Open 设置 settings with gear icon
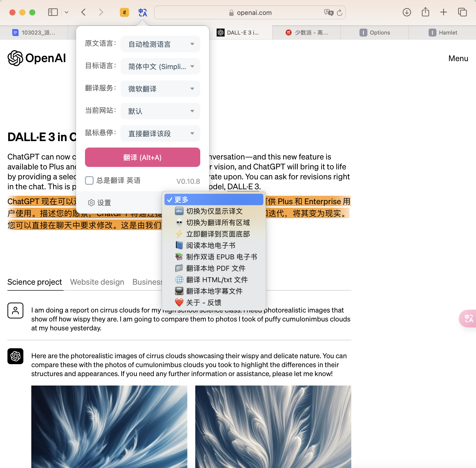This screenshot has height=468, width=476. pyautogui.click(x=99, y=203)
